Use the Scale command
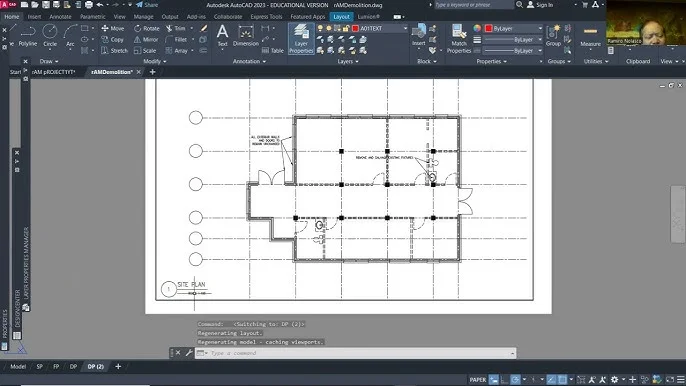Viewport: 686px width, 386px height. [x=145, y=51]
